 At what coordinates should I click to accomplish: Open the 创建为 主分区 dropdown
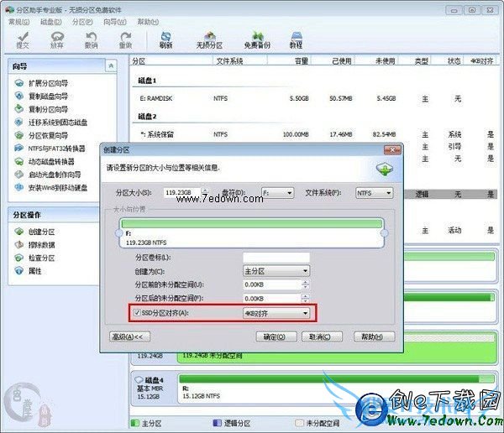[x=276, y=271]
